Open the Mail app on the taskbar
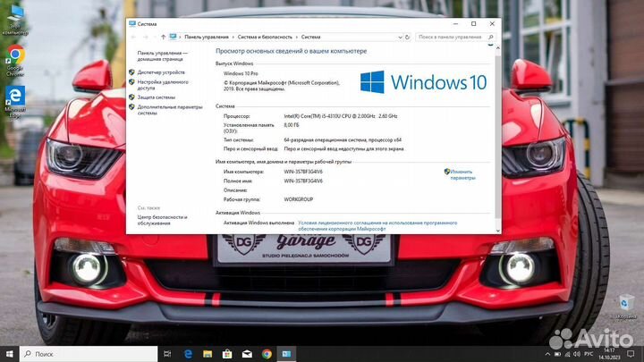Screen dimensions: 644x362 point(247,354)
